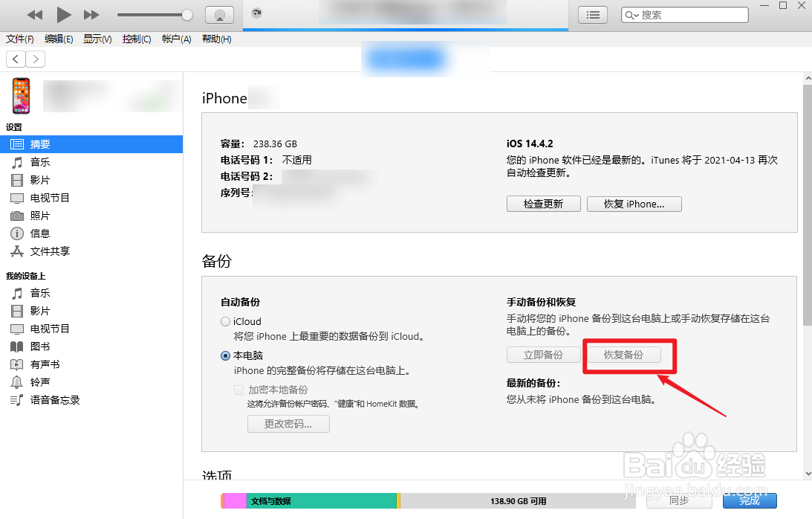Open the list view icon button
The width and height of the screenshot is (812, 519).
593,15
